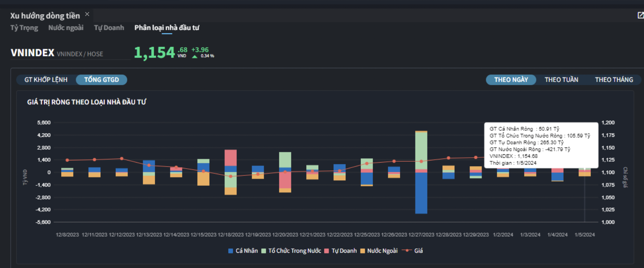This screenshot has height=268, width=644.
Task: Click the 12/25/2023 date label
Action: pyautogui.click(x=367, y=234)
